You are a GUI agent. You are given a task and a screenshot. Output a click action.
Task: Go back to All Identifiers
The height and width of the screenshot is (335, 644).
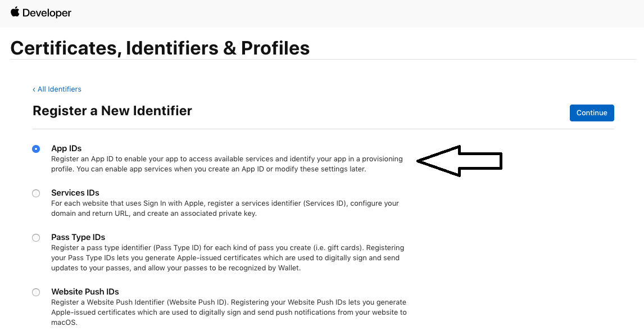coord(59,89)
